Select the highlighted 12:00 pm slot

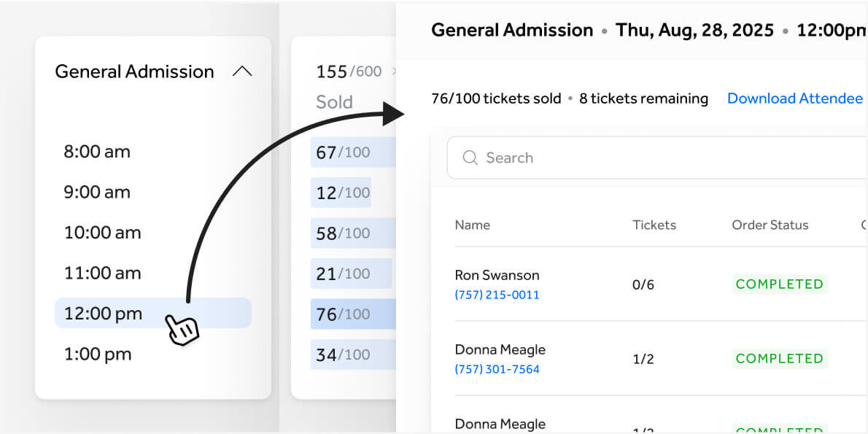(152, 314)
